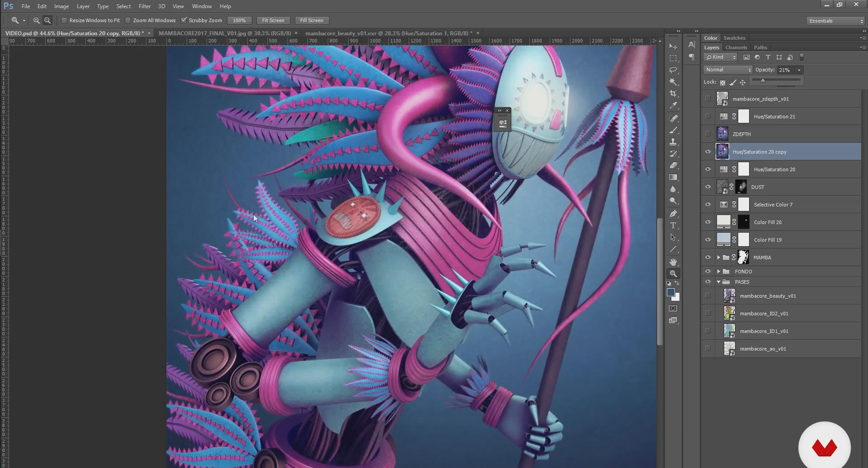Select the Lasso tool
The image size is (868, 468).
click(x=673, y=70)
